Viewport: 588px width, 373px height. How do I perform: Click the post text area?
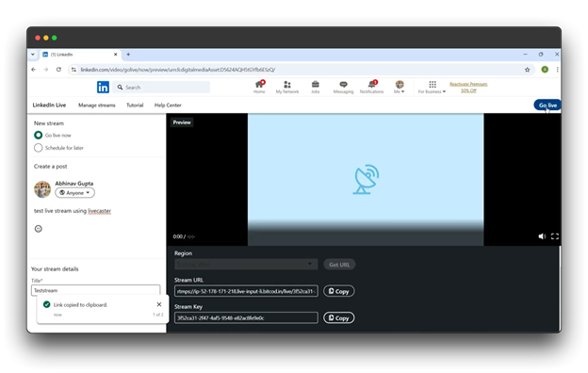pos(73,211)
